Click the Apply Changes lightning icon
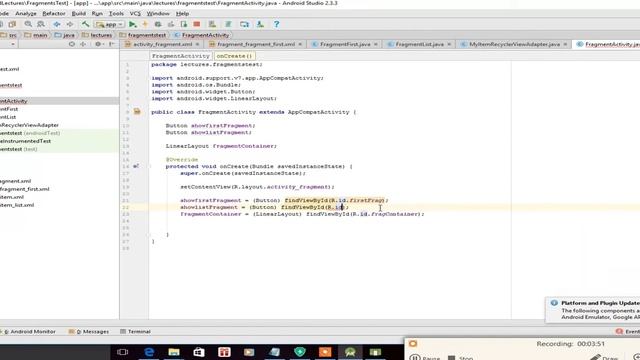This screenshot has height=360, width=640. pyautogui.click(x=145, y=24)
